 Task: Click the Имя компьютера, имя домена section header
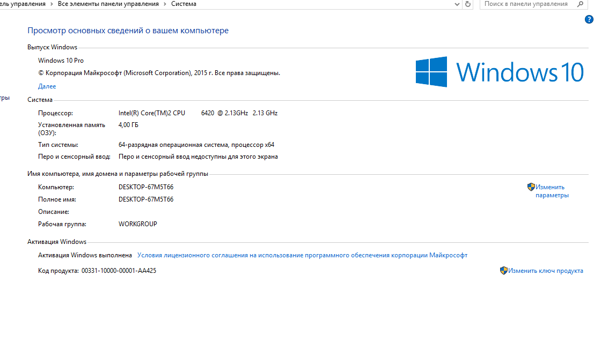tap(118, 174)
